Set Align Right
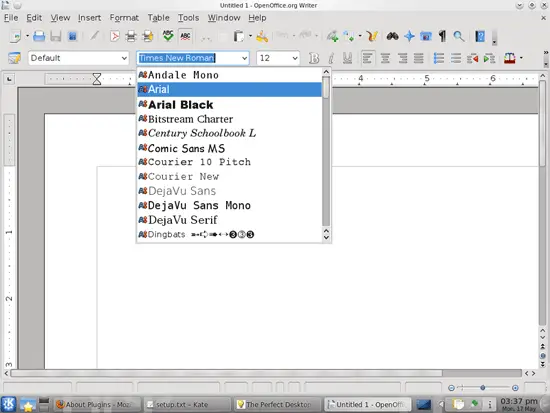The image size is (550, 413). click(x=402, y=58)
